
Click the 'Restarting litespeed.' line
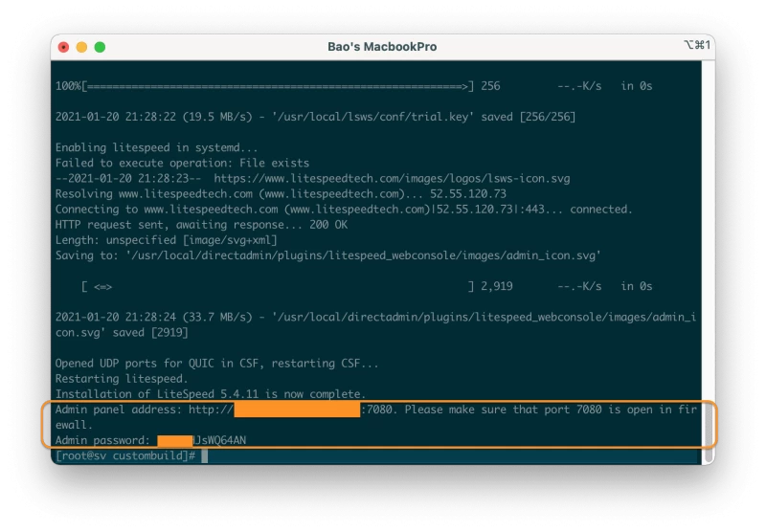(x=122, y=379)
